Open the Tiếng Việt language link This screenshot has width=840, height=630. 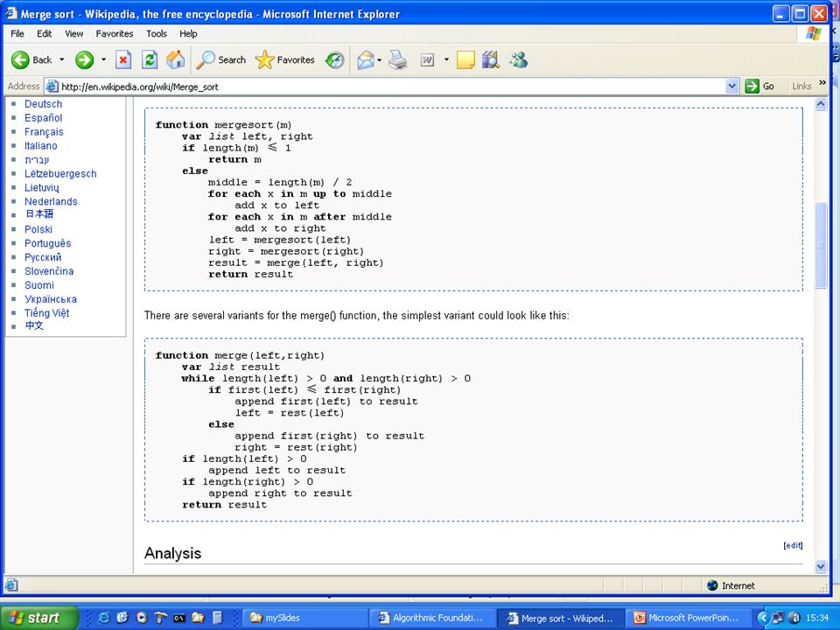[46, 313]
